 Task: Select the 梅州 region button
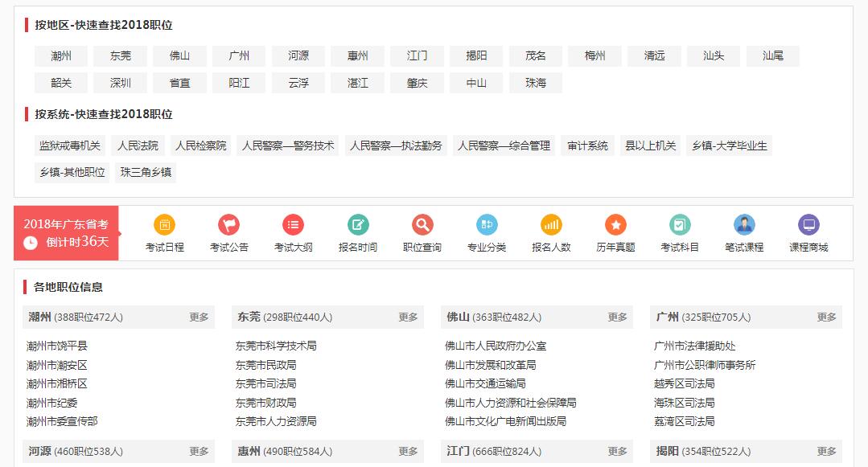[595, 56]
